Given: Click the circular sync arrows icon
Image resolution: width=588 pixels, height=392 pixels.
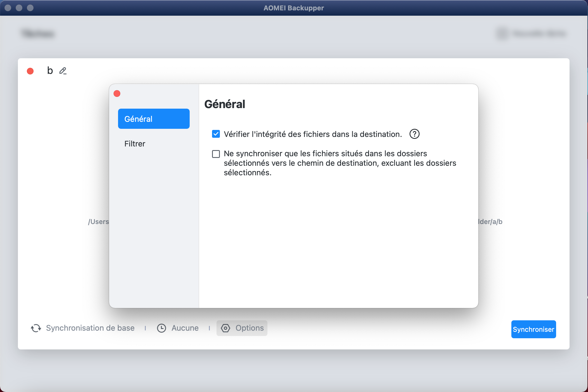Looking at the screenshot, I should click(36, 328).
